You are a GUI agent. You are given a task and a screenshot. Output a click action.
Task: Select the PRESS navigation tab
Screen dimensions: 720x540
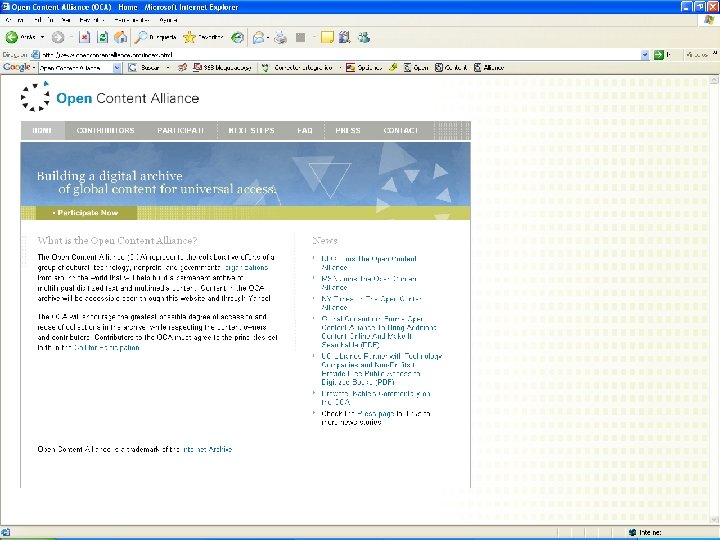click(x=348, y=130)
